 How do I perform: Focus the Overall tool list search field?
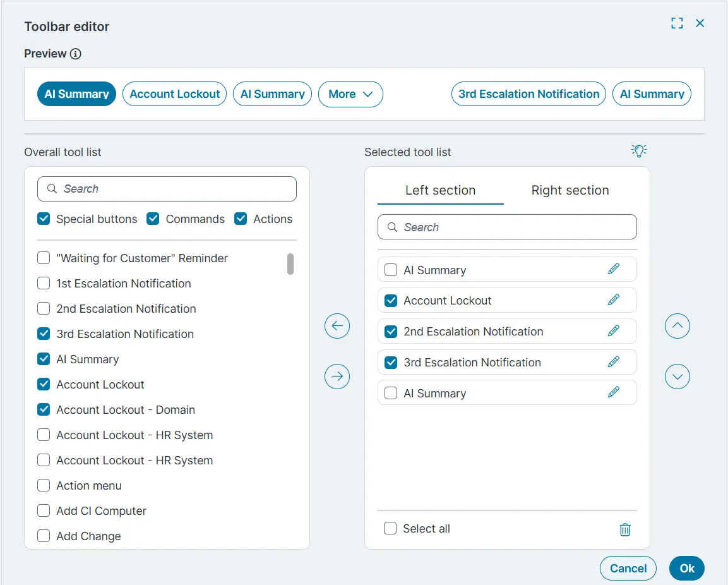click(x=167, y=189)
